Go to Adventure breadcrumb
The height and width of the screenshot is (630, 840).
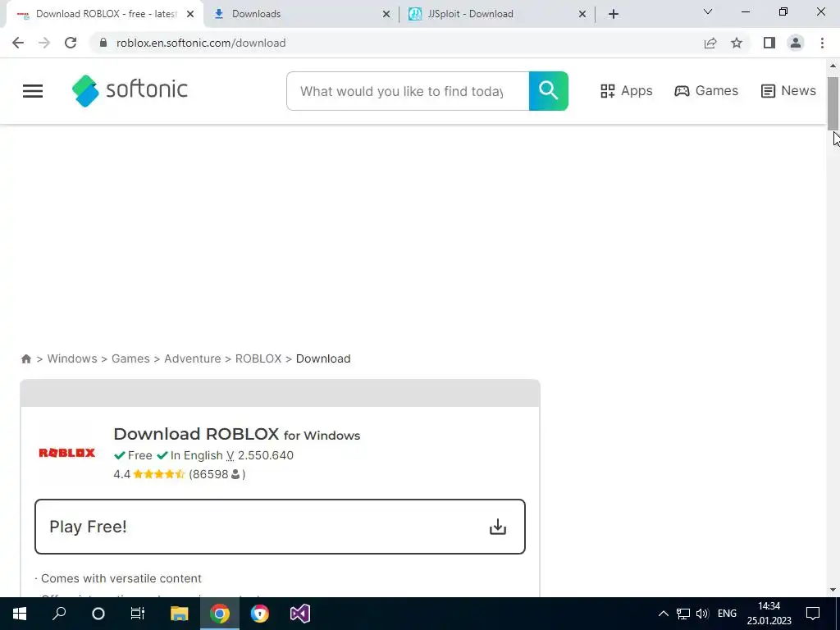[x=192, y=358]
